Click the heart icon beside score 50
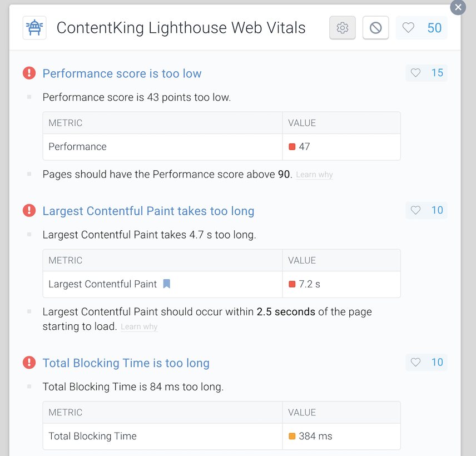 [x=408, y=28]
